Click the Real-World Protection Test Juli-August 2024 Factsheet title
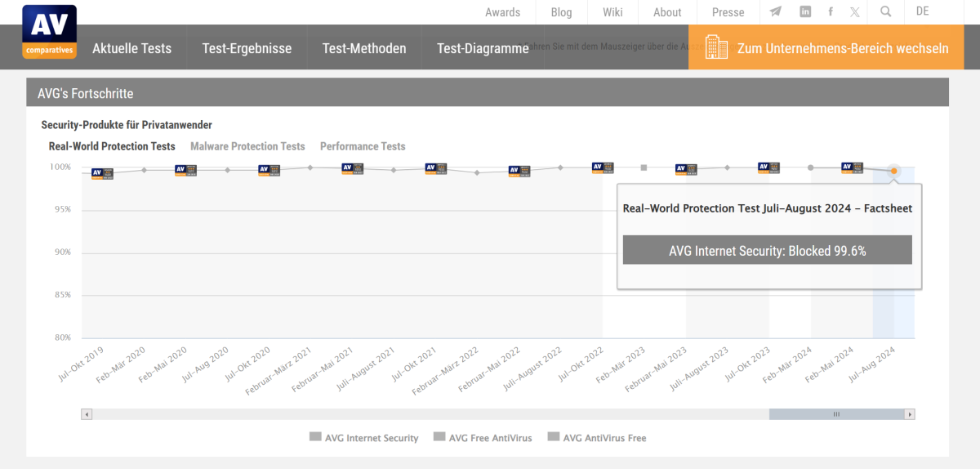The height and width of the screenshot is (469, 980). (x=768, y=208)
